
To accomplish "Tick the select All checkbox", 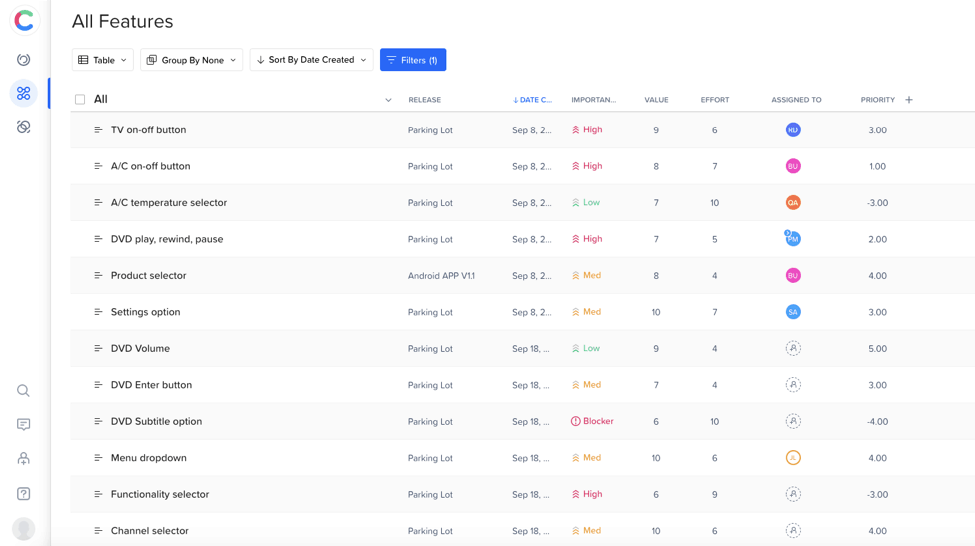I will (80, 100).
